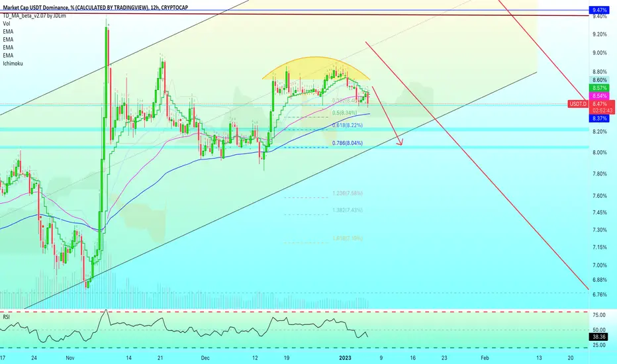Click the Feb label on time axis
Image resolution: width=617 pixels, height=364 pixels.
tap(485, 358)
